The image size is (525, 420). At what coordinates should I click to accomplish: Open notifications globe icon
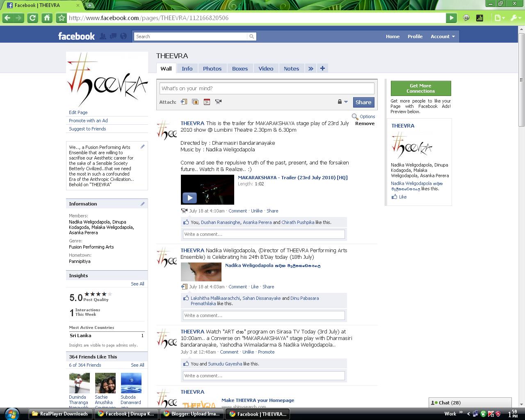123,36
